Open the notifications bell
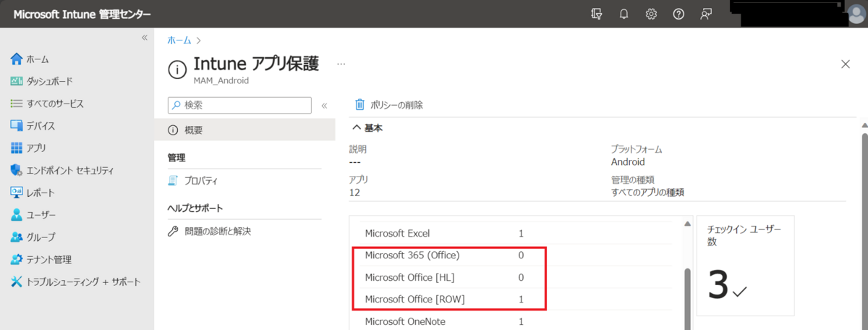The image size is (868, 330). pyautogui.click(x=624, y=14)
